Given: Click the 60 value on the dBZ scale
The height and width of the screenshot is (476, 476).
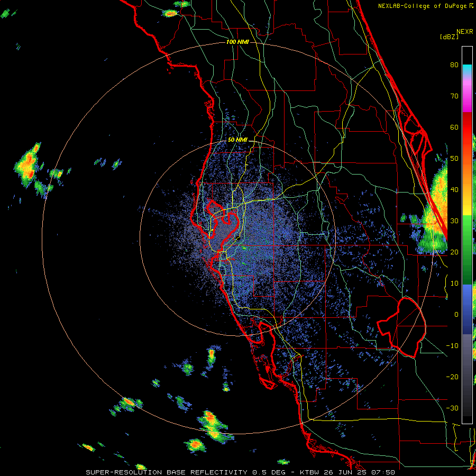Looking at the screenshot, I should (454, 127).
